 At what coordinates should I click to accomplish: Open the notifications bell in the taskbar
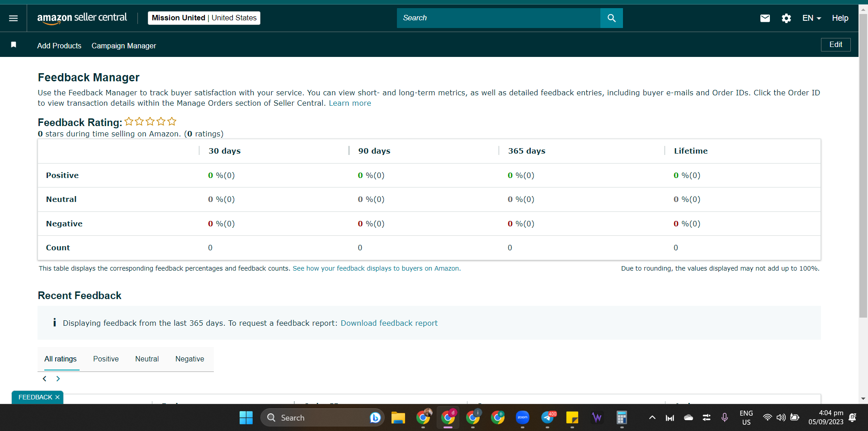[x=853, y=418]
